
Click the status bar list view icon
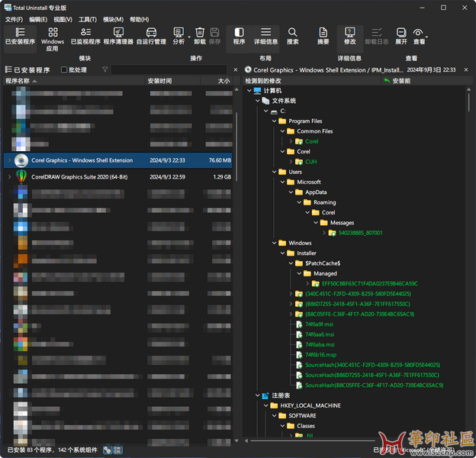pos(118,450)
